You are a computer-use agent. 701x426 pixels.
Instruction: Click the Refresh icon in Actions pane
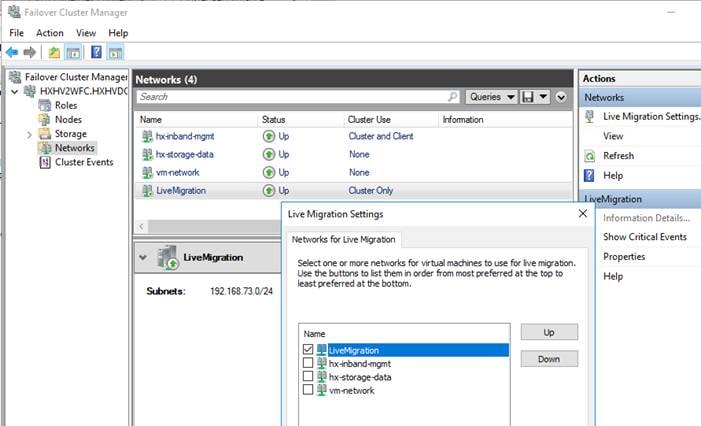tap(590, 156)
